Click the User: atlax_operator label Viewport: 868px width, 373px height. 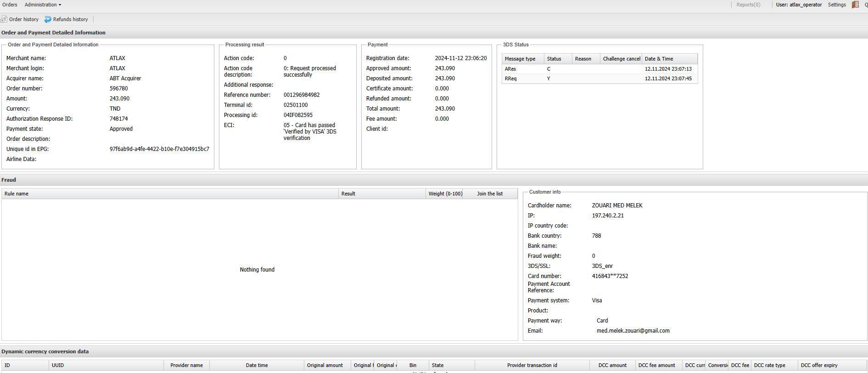pos(799,5)
